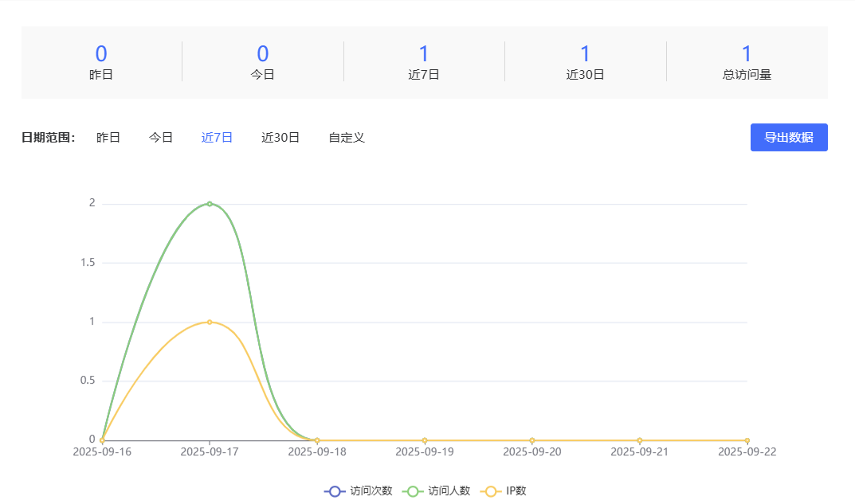The image size is (855, 504).
Task: Toggle the 访问次数 legend series
Action: 359,491
